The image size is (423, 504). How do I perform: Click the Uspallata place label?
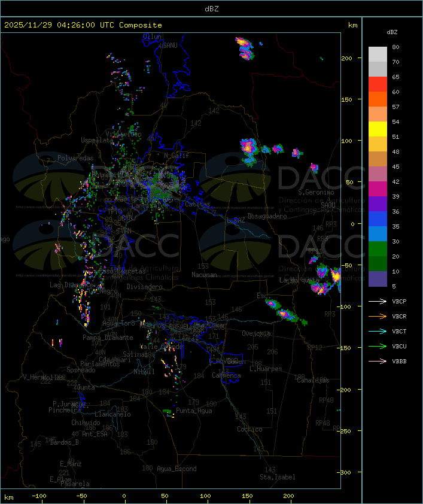tap(97, 140)
